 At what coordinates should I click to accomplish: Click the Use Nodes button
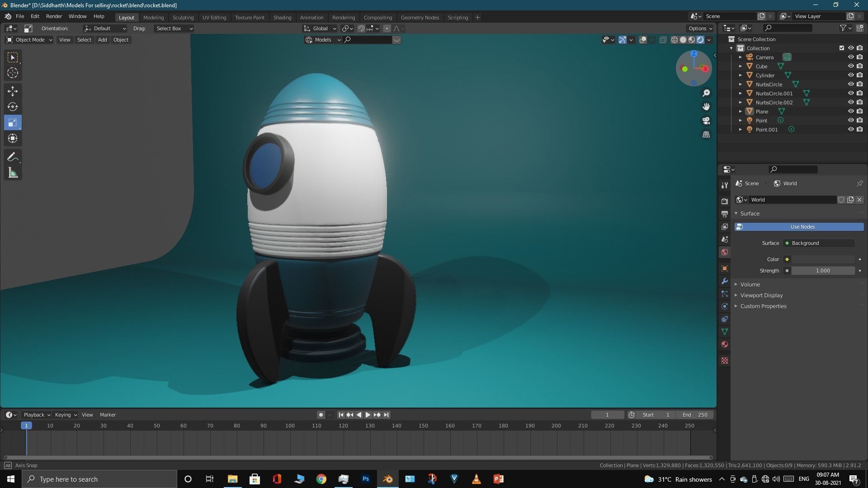click(802, 227)
